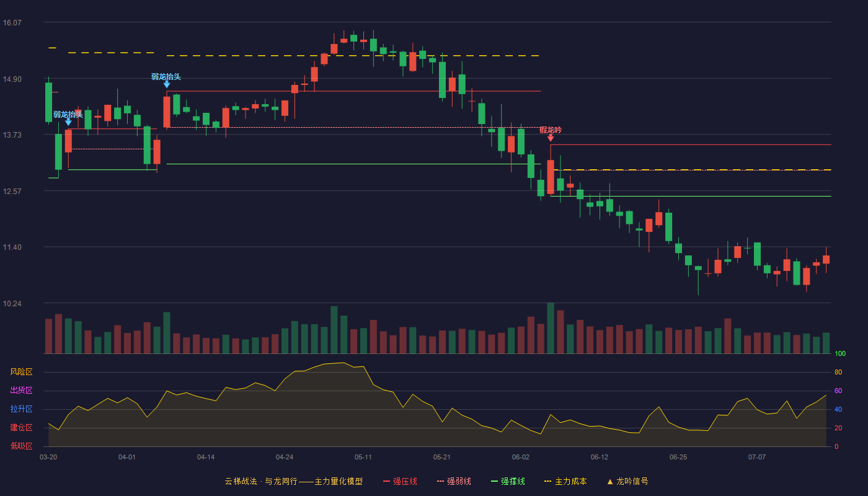This screenshot has height=496, width=868.
Task: Click the earliest blue 弱龙抬头 arrow marker
Action: (x=68, y=122)
